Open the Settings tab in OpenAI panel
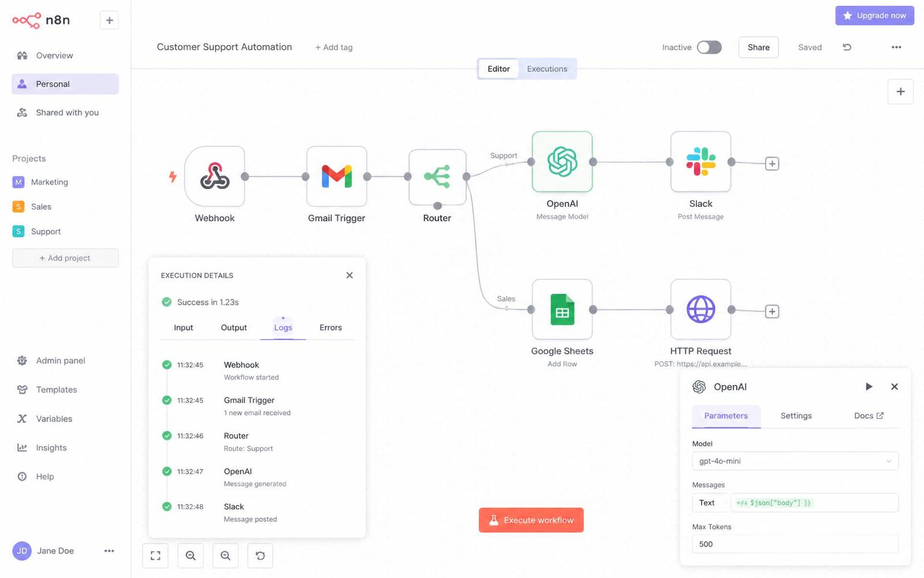Viewport: 924px width, 578px height. click(x=796, y=416)
